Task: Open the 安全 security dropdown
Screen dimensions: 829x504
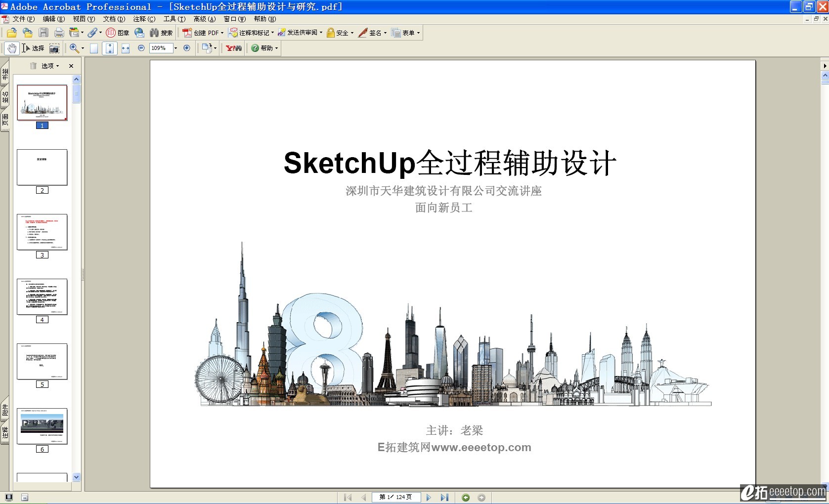Action: coord(340,33)
